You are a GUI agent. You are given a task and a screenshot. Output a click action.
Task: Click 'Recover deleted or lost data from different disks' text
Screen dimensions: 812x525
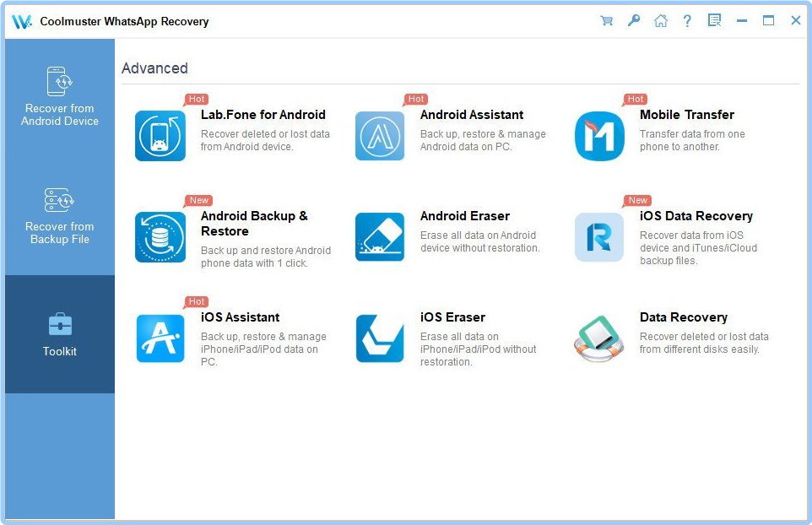pyautogui.click(x=704, y=343)
